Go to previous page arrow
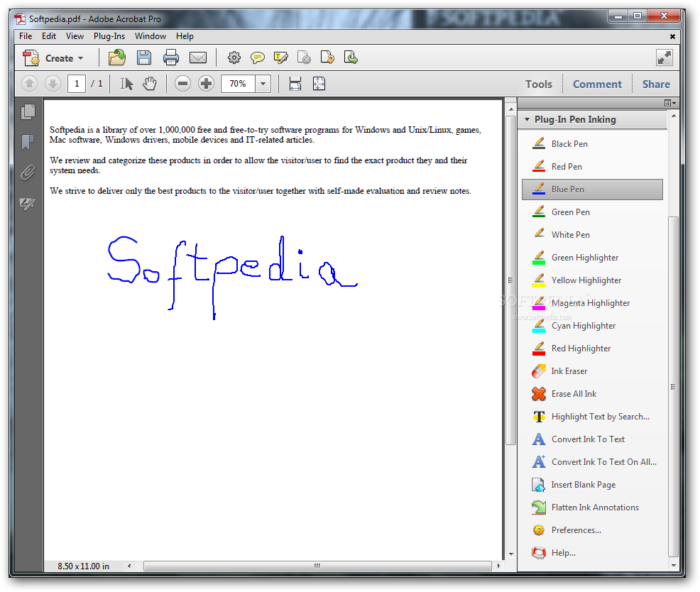 tap(30, 84)
